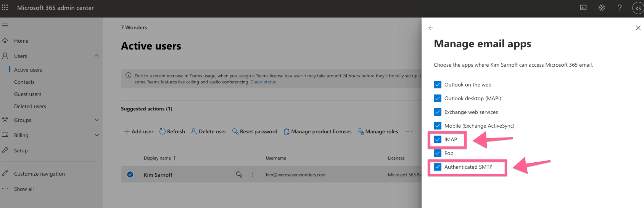This screenshot has width=644, height=208.
Task: Click the info icon in Teams notice
Action: pos(129,75)
